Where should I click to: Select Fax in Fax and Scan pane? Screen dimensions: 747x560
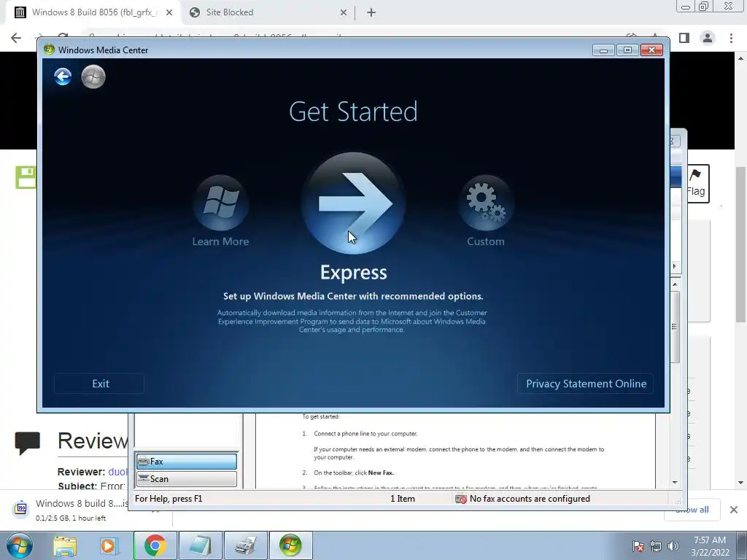(x=186, y=462)
